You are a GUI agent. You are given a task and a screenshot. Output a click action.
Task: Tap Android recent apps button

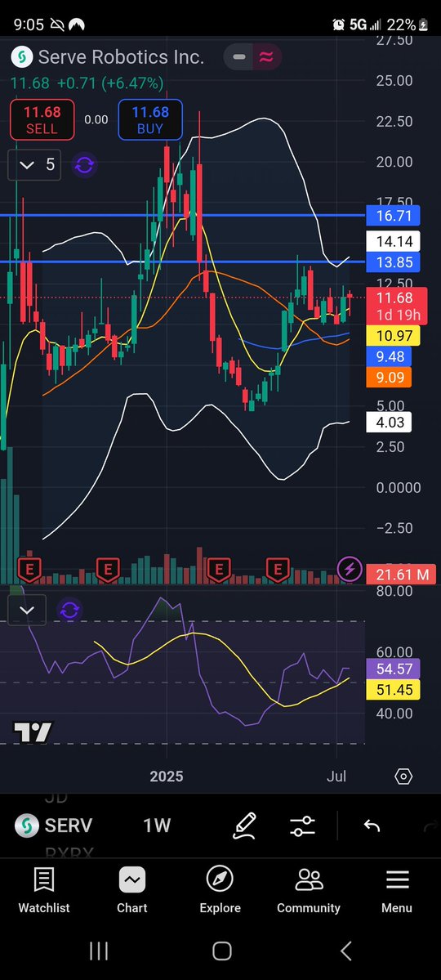click(x=99, y=951)
